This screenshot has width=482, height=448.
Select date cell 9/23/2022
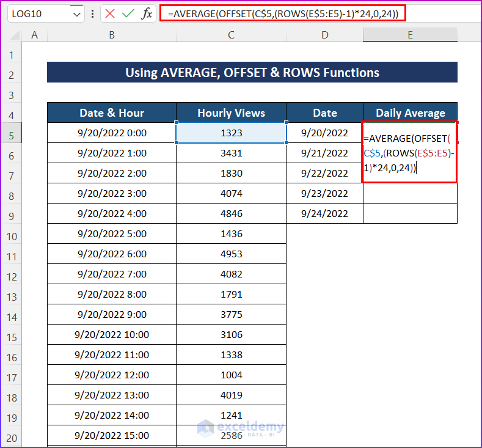pyautogui.click(x=324, y=193)
